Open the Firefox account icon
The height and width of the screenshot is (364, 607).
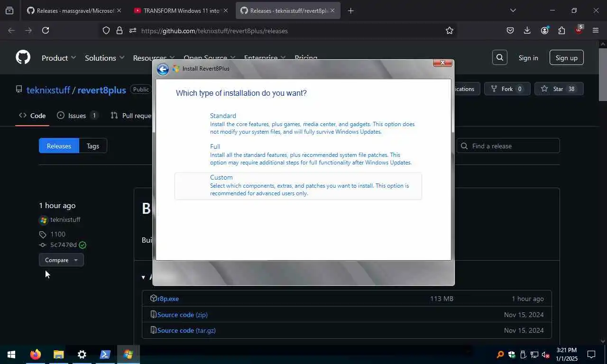point(544,30)
